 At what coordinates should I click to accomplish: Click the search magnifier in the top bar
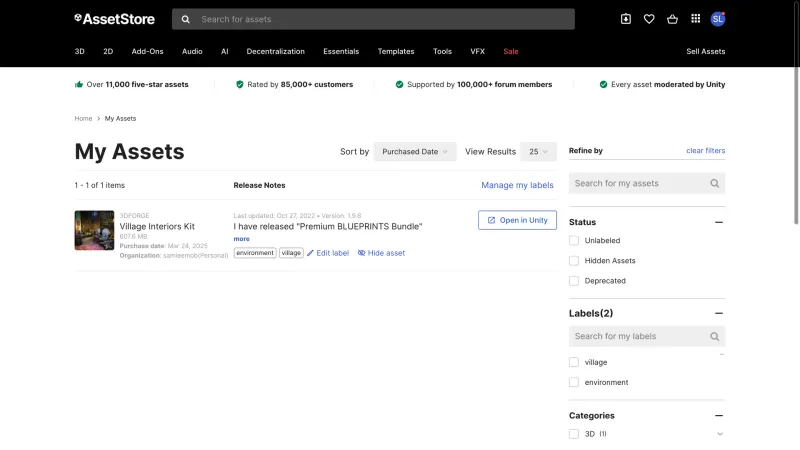pos(186,19)
